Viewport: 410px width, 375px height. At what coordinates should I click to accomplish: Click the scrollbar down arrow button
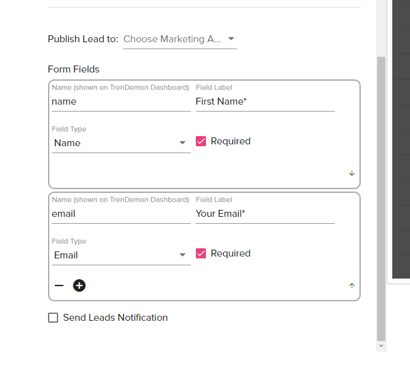[x=381, y=346]
